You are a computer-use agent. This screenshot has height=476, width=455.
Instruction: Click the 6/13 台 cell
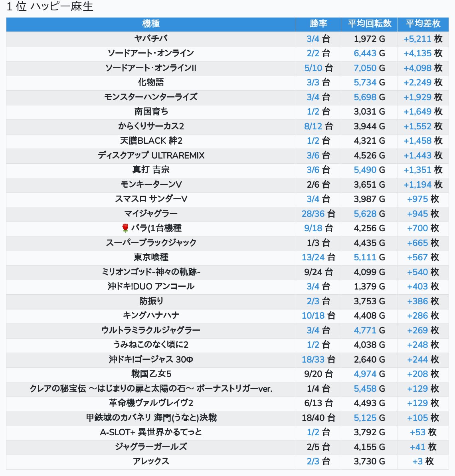(318, 403)
